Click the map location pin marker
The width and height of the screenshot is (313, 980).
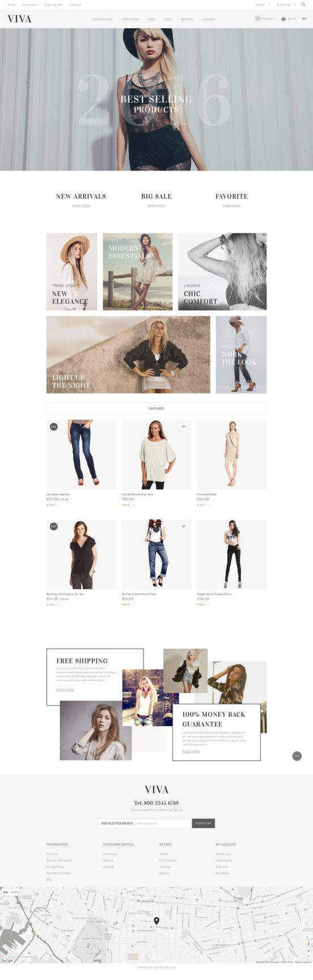156,920
